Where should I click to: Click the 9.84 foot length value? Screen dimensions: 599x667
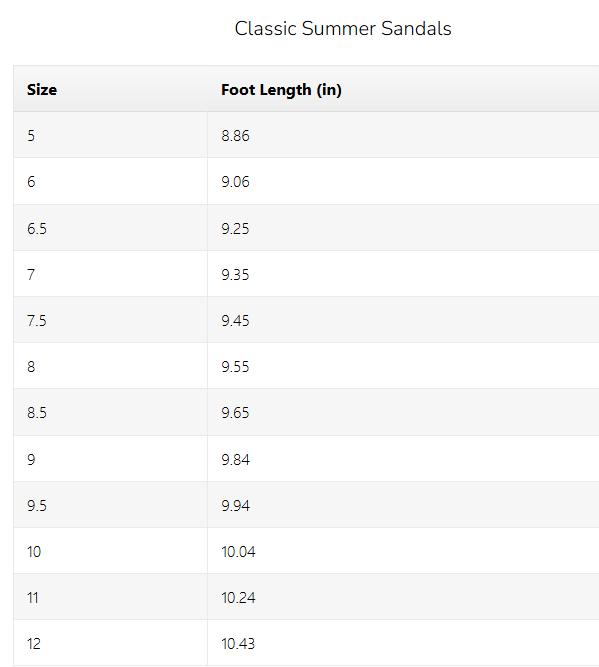click(x=235, y=459)
